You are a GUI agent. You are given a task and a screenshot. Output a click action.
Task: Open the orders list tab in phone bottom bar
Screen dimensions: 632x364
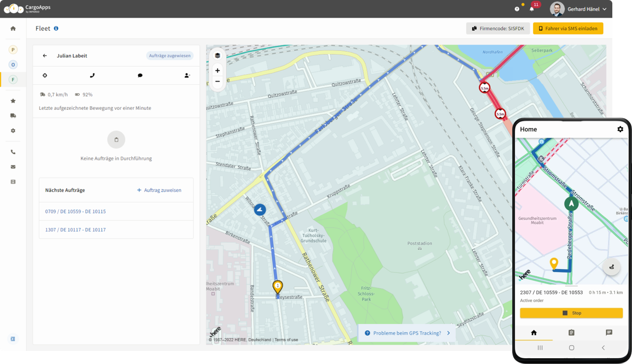pos(571,333)
